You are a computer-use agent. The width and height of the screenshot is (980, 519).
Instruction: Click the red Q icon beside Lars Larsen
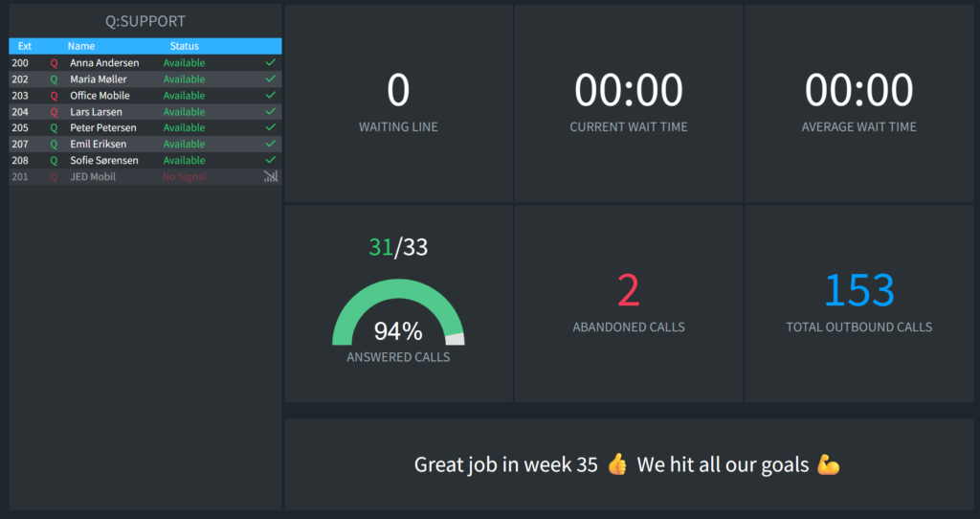click(54, 112)
